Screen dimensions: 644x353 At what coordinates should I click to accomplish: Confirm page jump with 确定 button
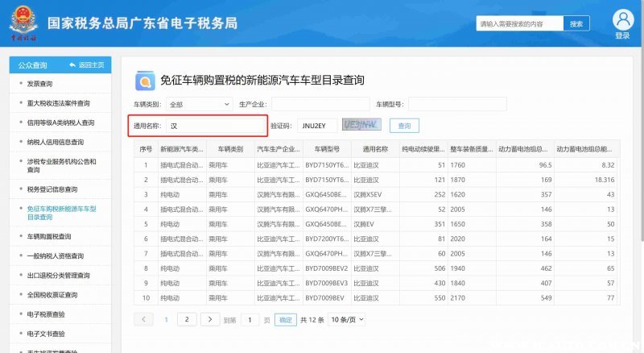(x=286, y=320)
